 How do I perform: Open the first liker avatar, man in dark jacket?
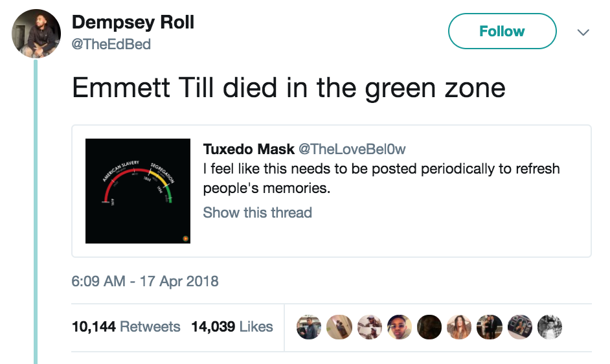[x=308, y=328]
